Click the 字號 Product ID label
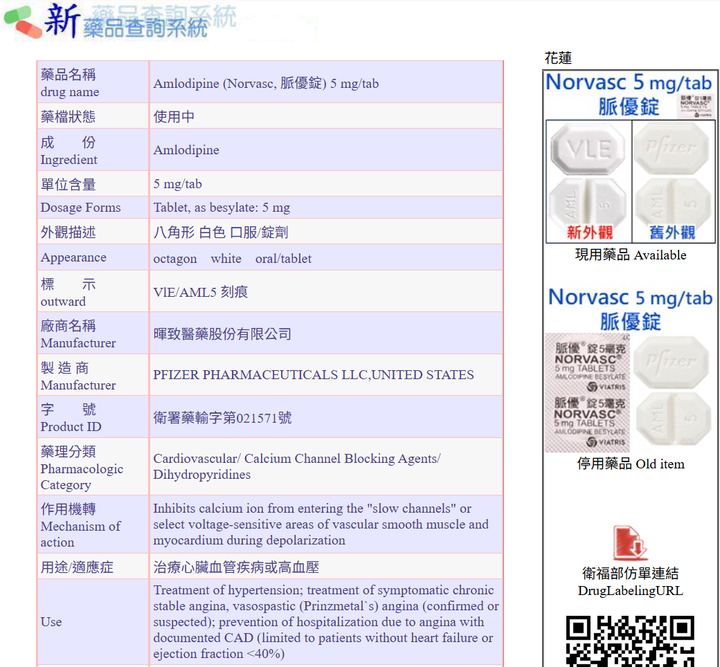720x667 pixels. coord(71,417)
